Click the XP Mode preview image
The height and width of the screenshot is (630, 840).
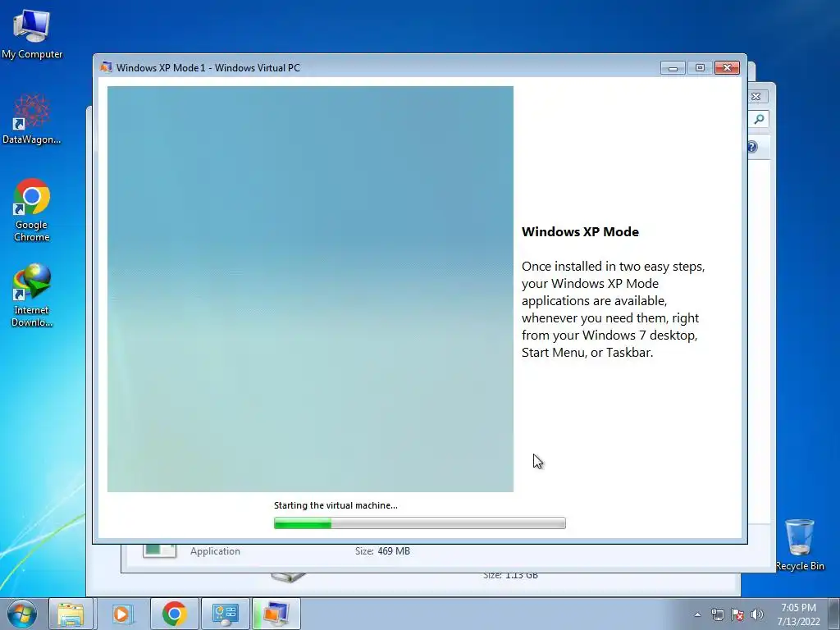point(310,289)
